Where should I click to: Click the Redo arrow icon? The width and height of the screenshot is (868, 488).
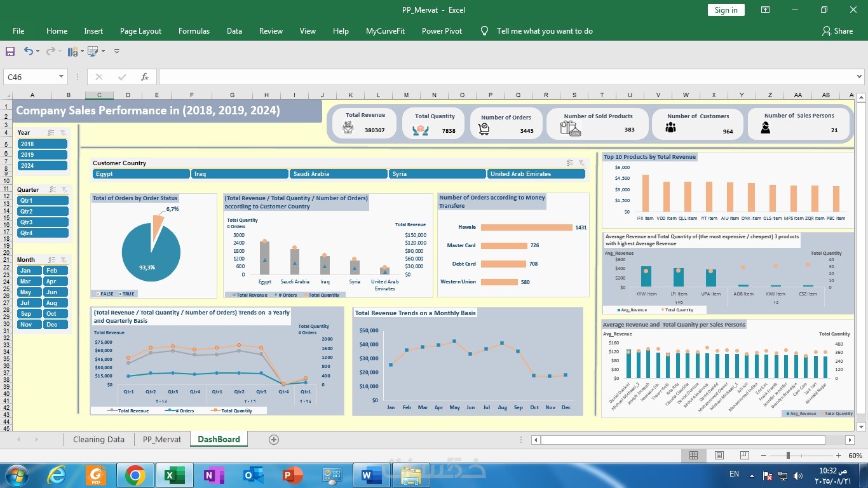pyautogui.click(x=50, y=51)
